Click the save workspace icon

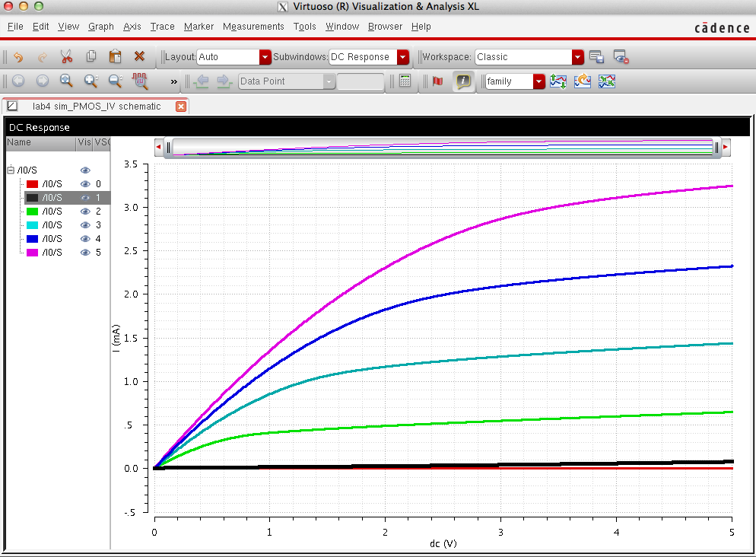click(x=596, y=57)
